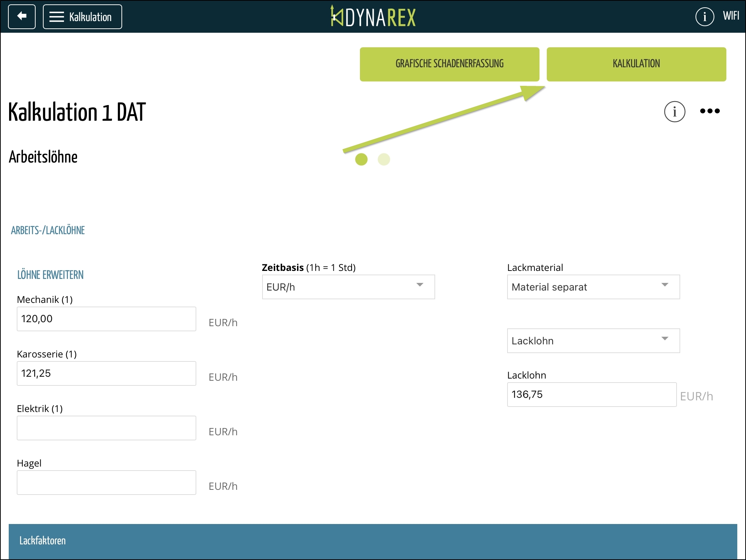Select the first page indicator dot

pyautogui.click(x=361, y=159)
